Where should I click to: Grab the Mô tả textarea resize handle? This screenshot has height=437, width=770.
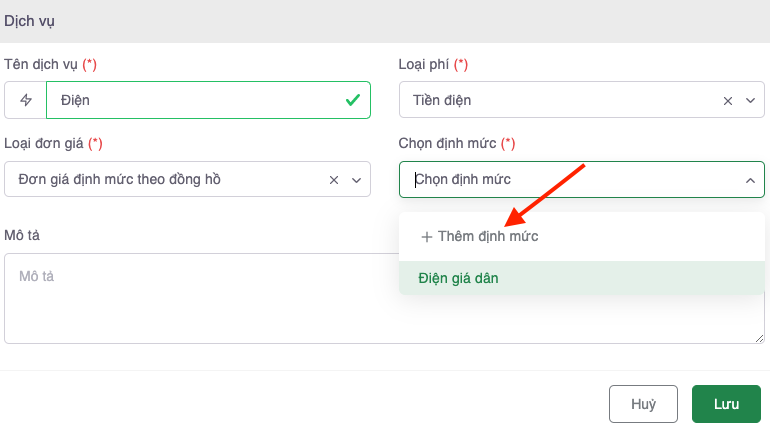click(760, 339)
